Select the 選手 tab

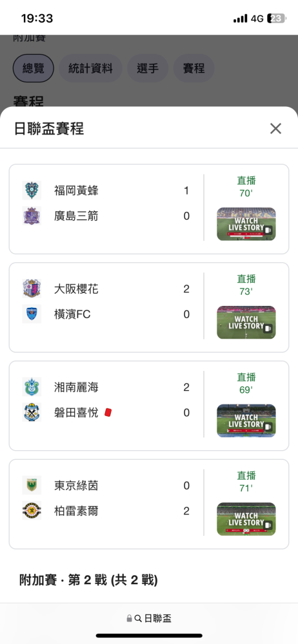coord(148,68)
